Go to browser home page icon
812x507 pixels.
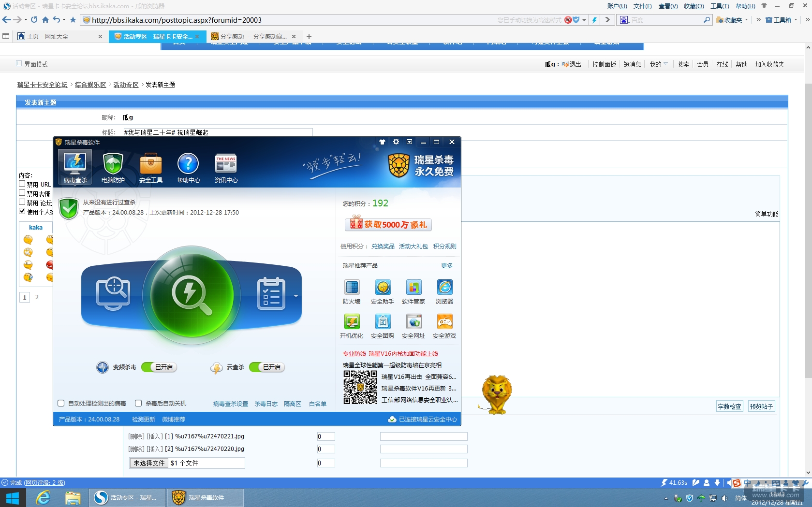[45, 20]
